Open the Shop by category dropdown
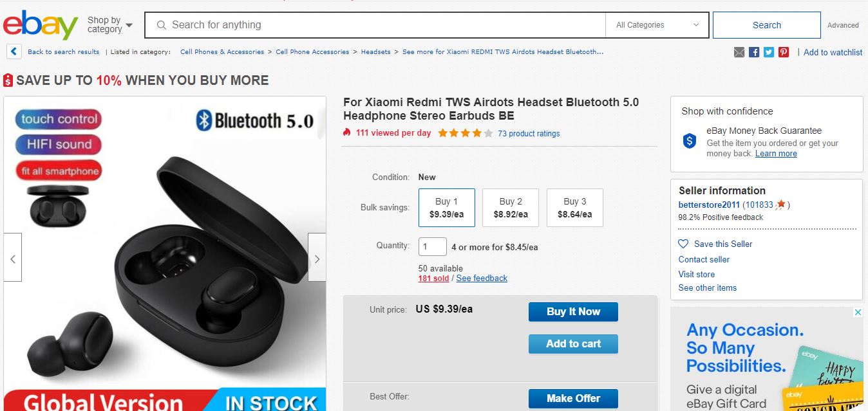This screenshot has height=411, width=868. (110, 25)
